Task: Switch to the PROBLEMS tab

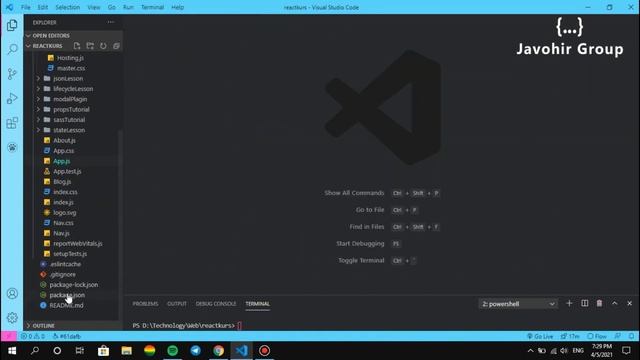Action: point(145,304)
